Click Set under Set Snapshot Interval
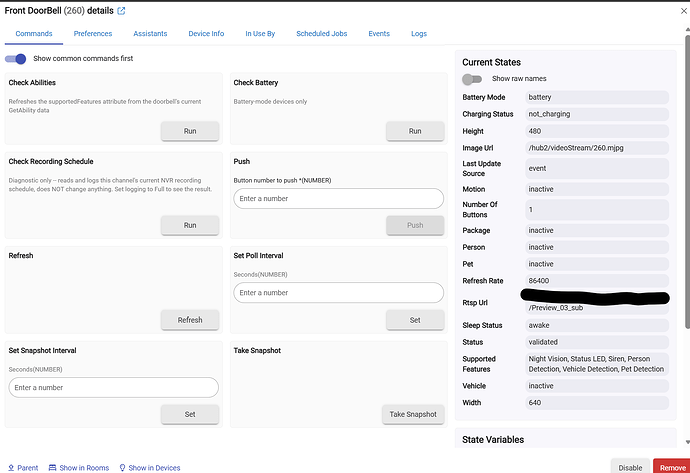The width and height of the screenshot is (690, 473). pos(190,414)
